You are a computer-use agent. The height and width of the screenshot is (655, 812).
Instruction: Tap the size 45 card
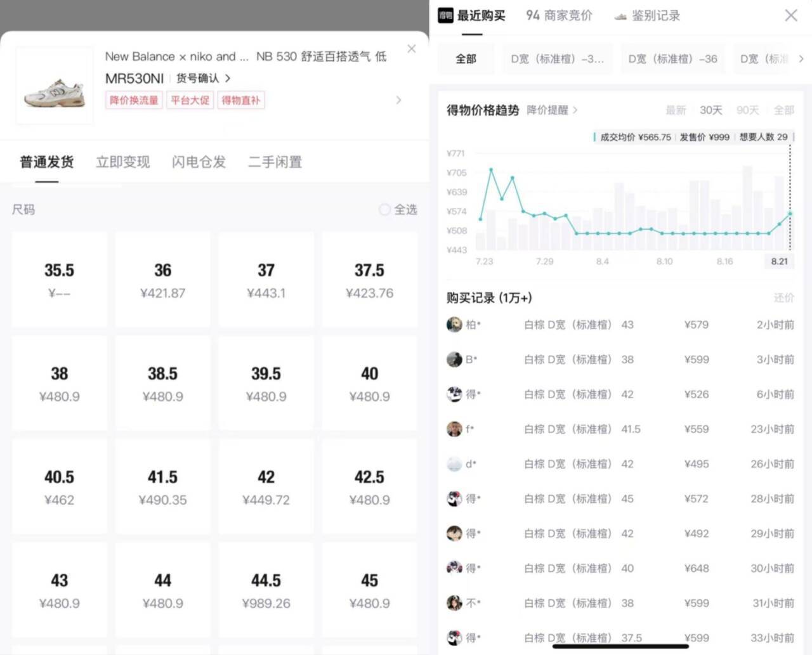[x=369, y=590]
